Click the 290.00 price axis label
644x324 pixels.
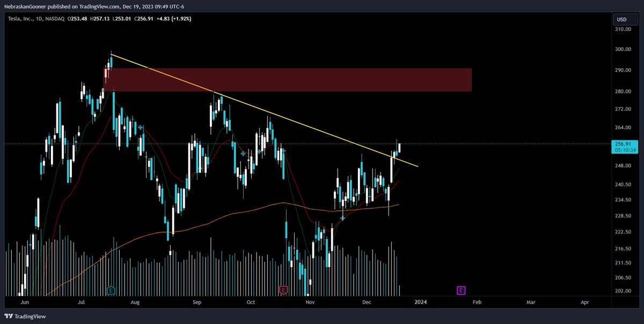tap(624, 70)
